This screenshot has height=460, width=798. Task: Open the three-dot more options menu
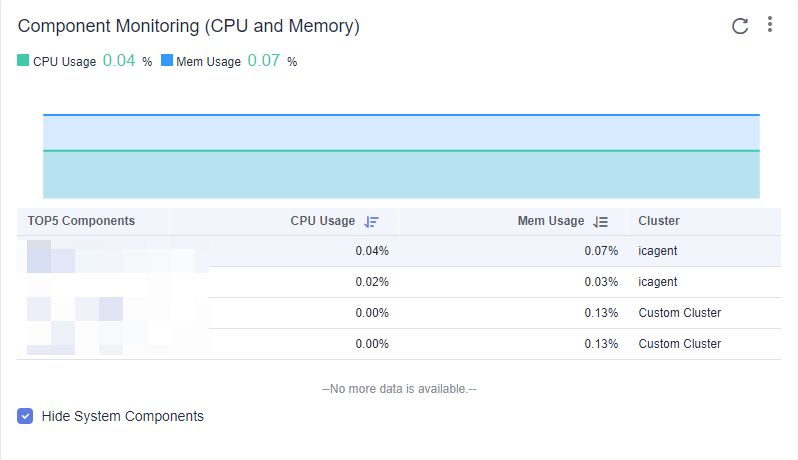coord(770,24)
